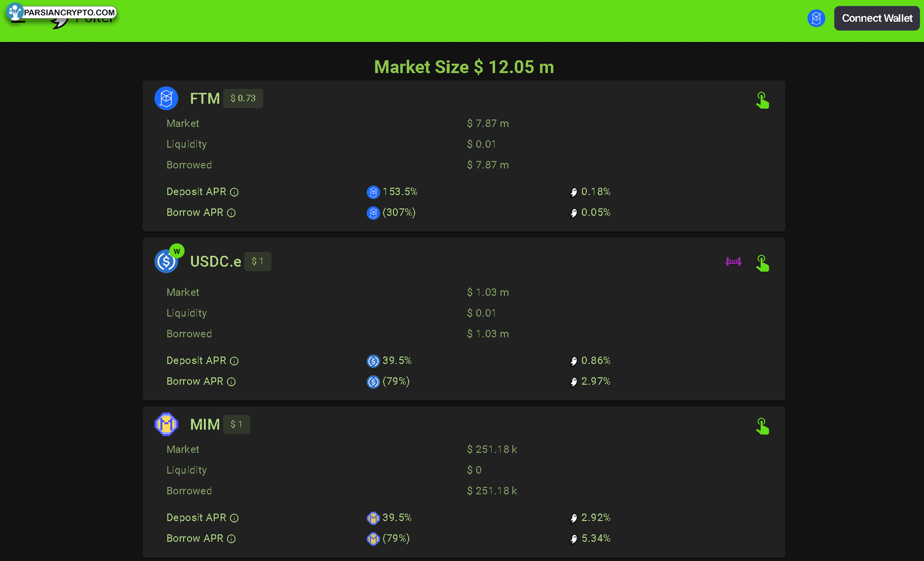Show FTM Deposit APR info tooltip icon
The image size is (924, 561).
[x=234, y=192]
